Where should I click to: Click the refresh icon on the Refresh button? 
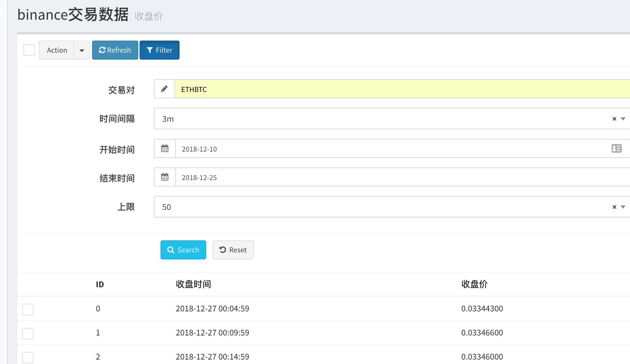pyautogui.click(x=102, y=50)
